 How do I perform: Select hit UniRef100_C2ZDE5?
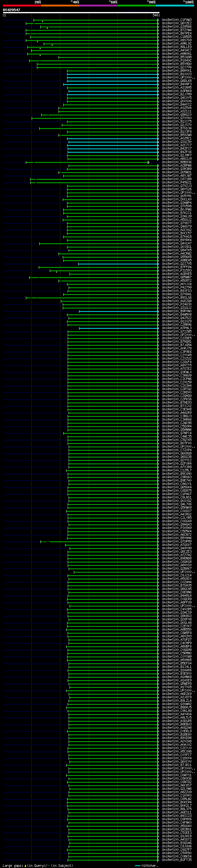click(x=177, y=338)
